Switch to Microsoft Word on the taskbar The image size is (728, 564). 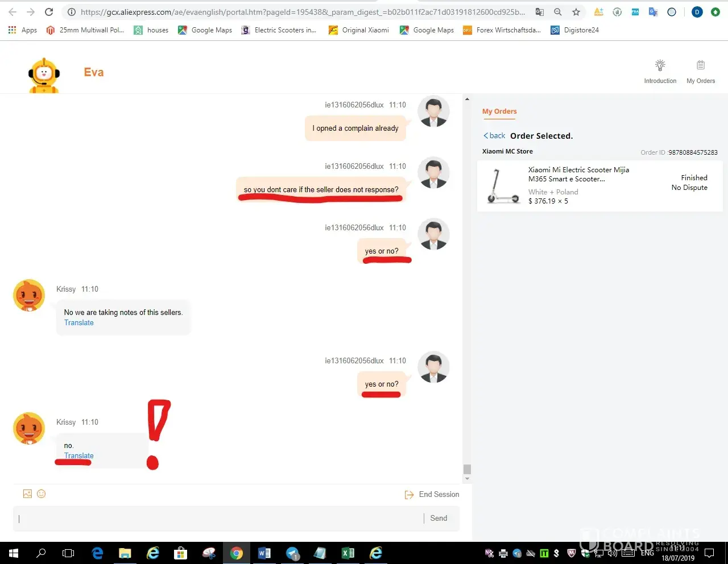click(264, 553)
